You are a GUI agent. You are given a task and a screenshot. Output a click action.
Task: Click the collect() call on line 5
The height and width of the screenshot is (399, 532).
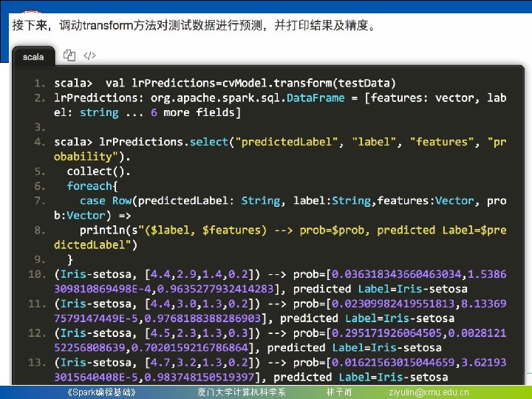pyautogui.click(x=98, y=171)
